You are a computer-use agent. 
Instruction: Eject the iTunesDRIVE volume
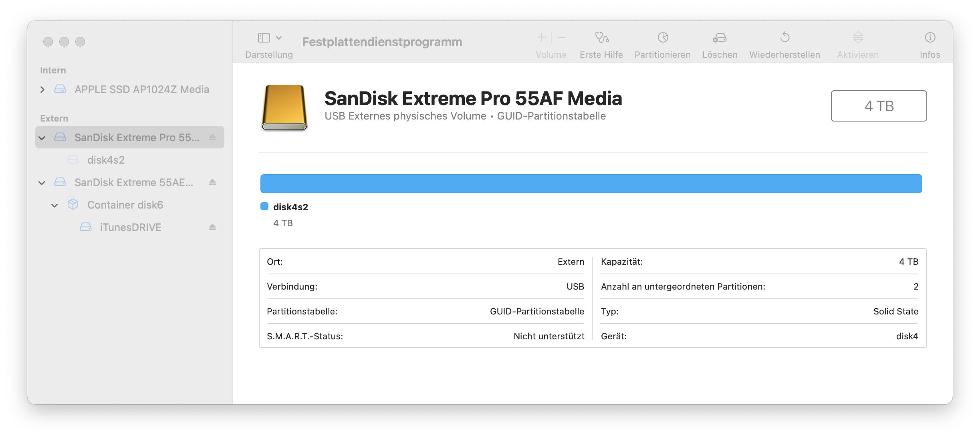pyautogui.click(x=213, y=227)
